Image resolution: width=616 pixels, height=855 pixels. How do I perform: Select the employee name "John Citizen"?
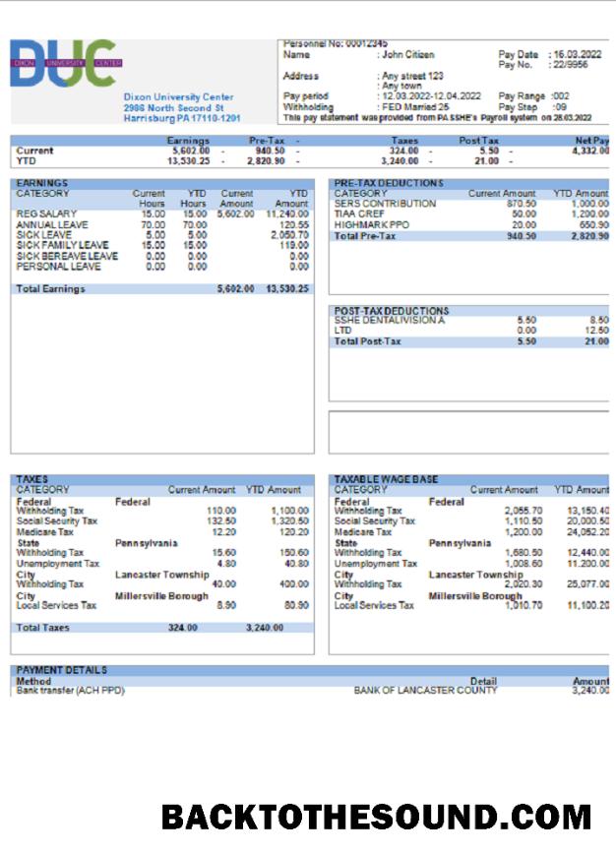(407, 54)
